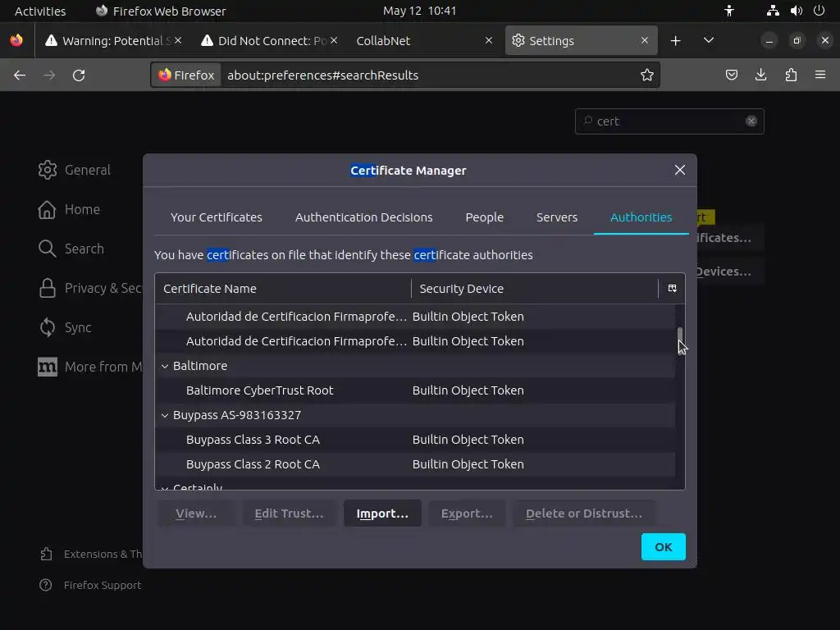The image size is (840, 630).
Task: Open the Extensions puzzle icon
Action: (x=791, y=75)
